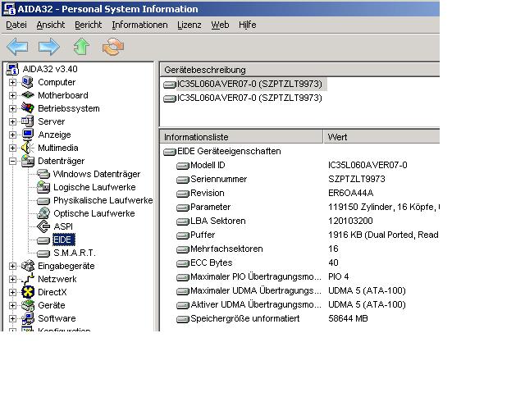Expand the DirectX tree node
Screen dimensions: 525x420
(x=12, y=292)
